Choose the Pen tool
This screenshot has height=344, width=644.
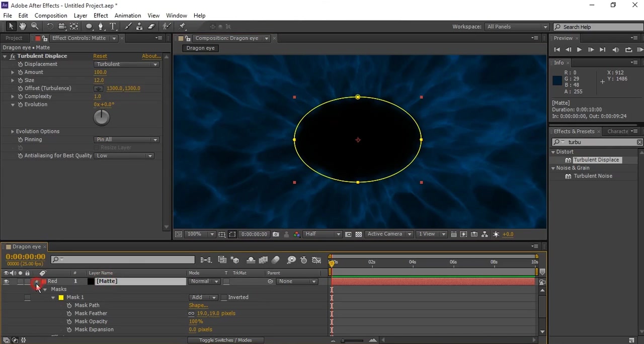click(x=101, y=27)
